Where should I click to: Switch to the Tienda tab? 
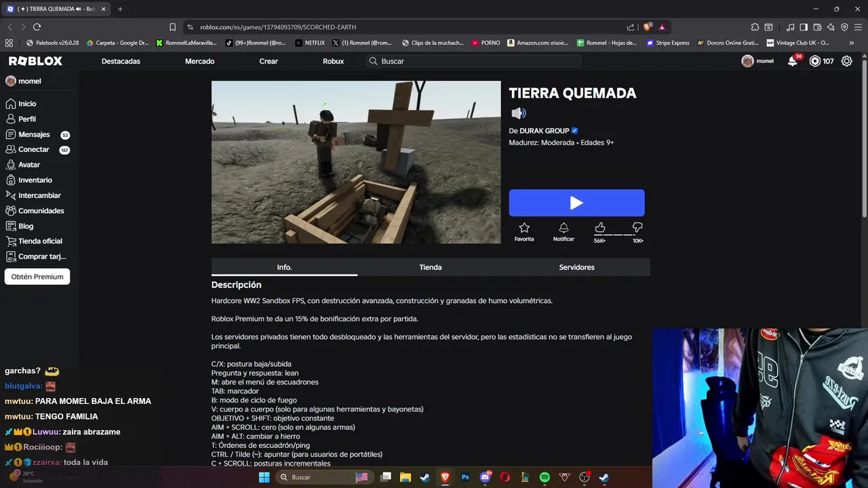point(431,267)
